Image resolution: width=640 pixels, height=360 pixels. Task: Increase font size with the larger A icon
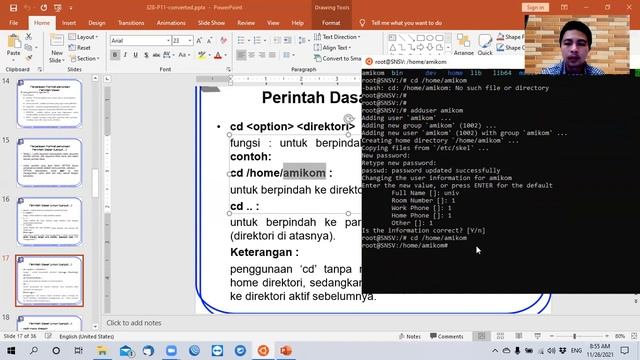(x=199, y=40)
